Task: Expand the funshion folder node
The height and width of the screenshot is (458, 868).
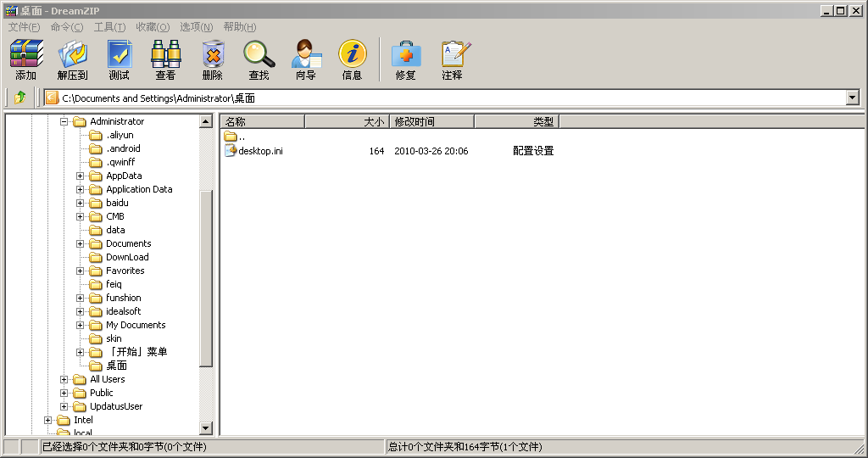Action: tap(81, 298)
